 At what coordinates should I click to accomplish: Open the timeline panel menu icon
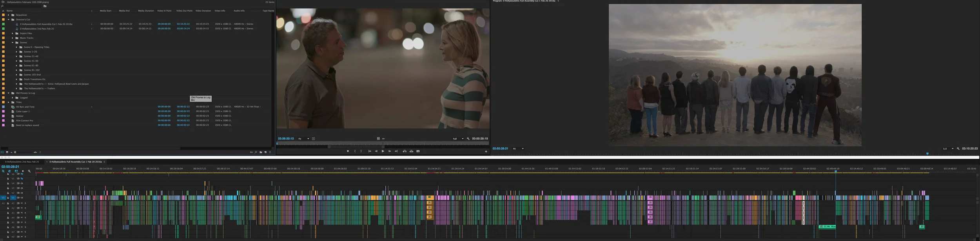tap(104, 161)
